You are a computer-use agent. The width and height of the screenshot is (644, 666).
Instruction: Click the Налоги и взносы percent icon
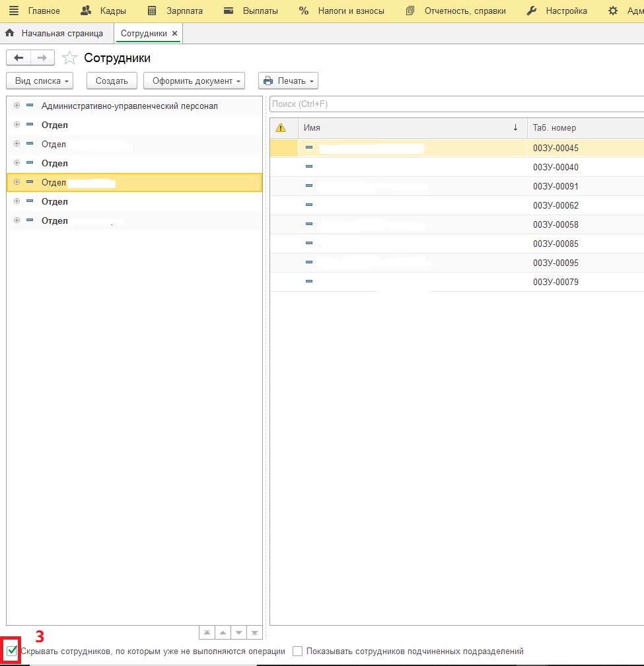click(304, 11)
